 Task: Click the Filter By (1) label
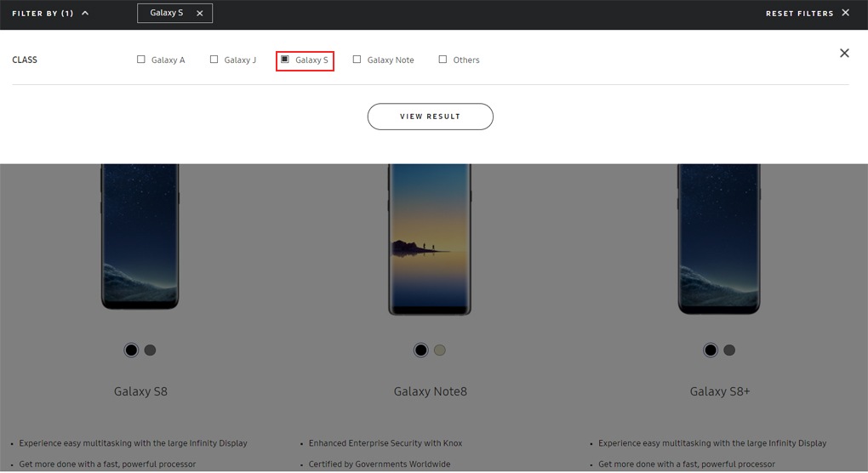click(43, 14)
